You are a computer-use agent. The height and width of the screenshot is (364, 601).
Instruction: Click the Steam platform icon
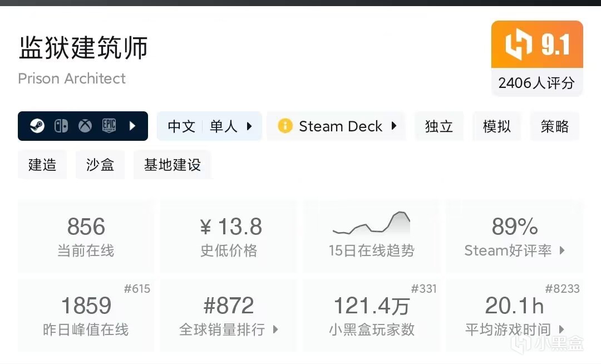(37, 126)
